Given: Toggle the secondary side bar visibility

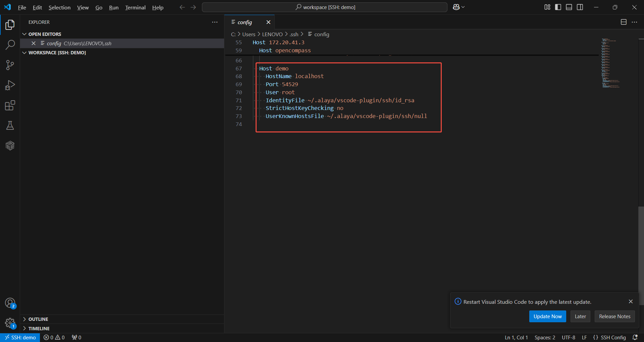Looking at the screenshot, I should (x=580, y=7).
